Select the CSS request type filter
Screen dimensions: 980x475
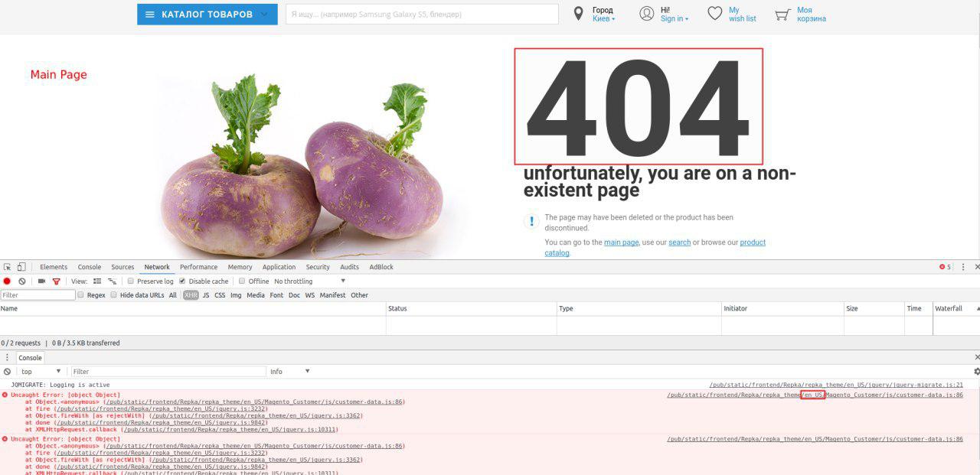click(x=220, y=295)
